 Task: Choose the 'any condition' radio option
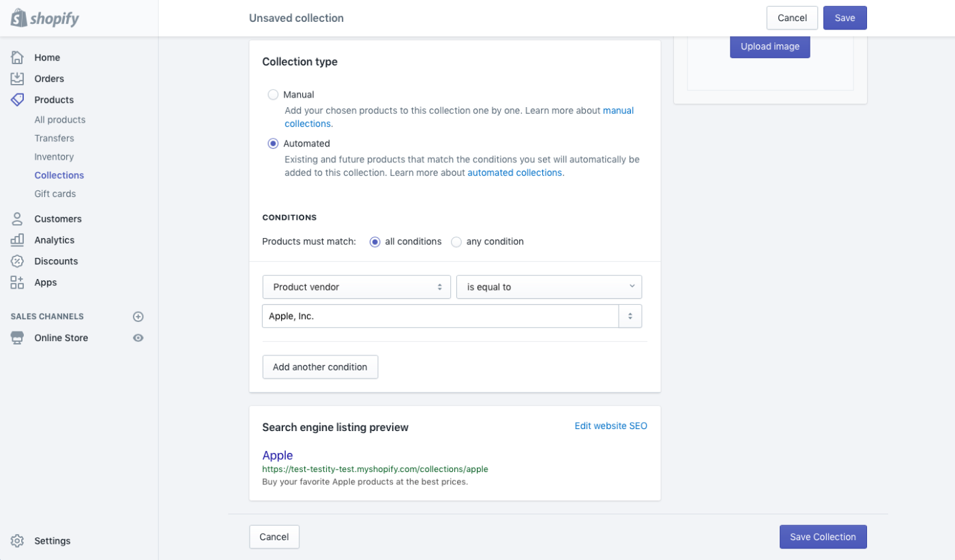[456, 241]
